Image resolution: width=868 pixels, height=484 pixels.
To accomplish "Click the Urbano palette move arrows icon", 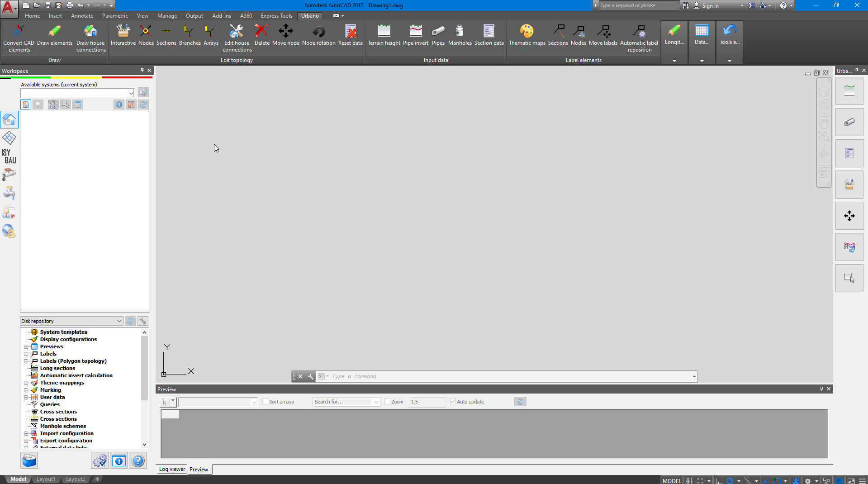I will pos(849,216).
